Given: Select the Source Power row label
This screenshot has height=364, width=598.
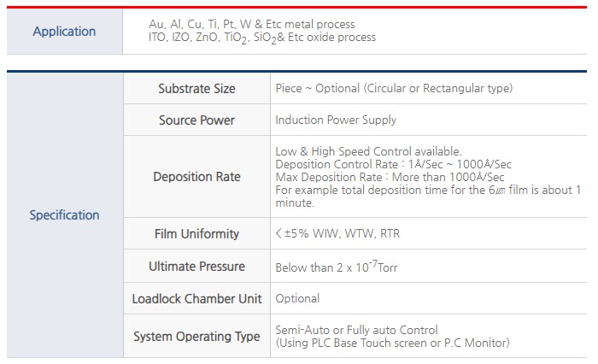Looking at the screenshot, I should [x=196, y=120].
